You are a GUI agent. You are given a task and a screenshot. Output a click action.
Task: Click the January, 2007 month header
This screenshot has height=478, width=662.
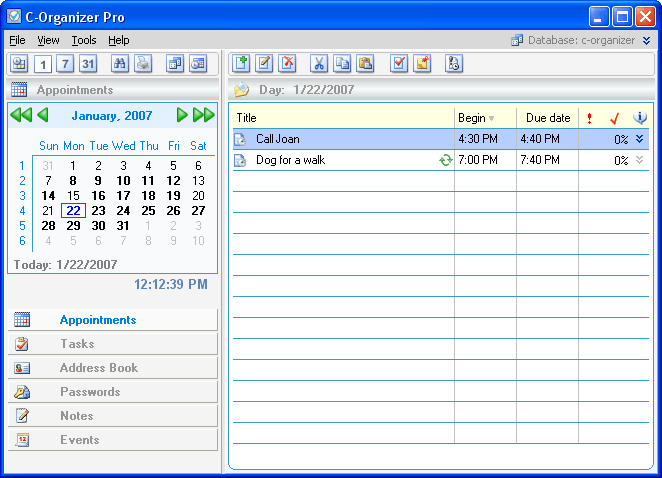click(x=112, y=116)
